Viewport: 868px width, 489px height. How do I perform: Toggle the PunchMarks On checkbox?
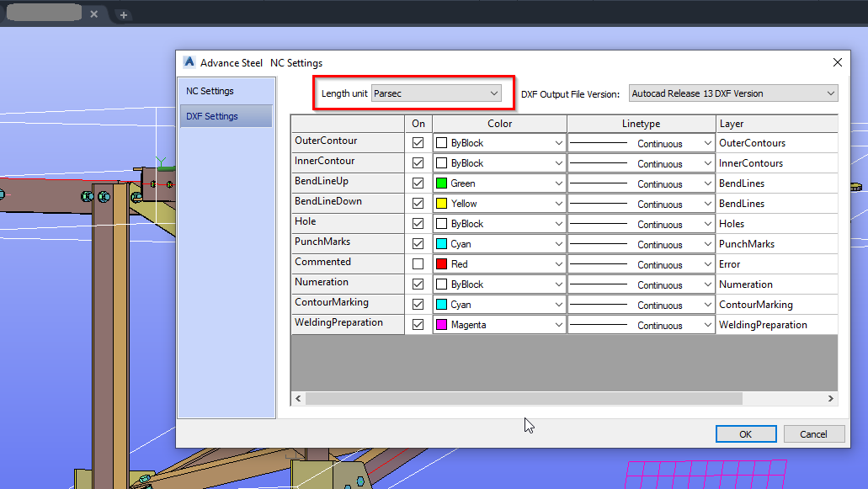(418, 243)
